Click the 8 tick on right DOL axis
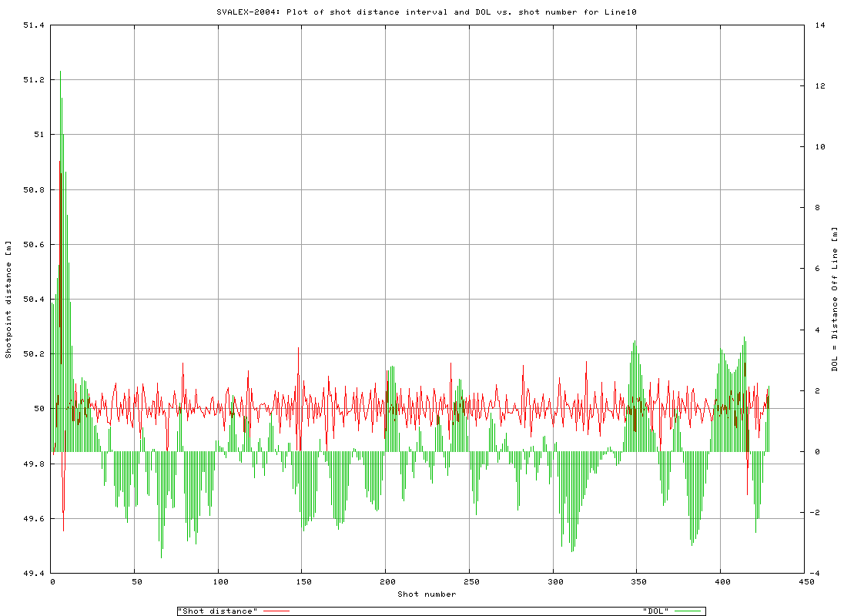Screen dimensions: 844x616 [819, 208]
